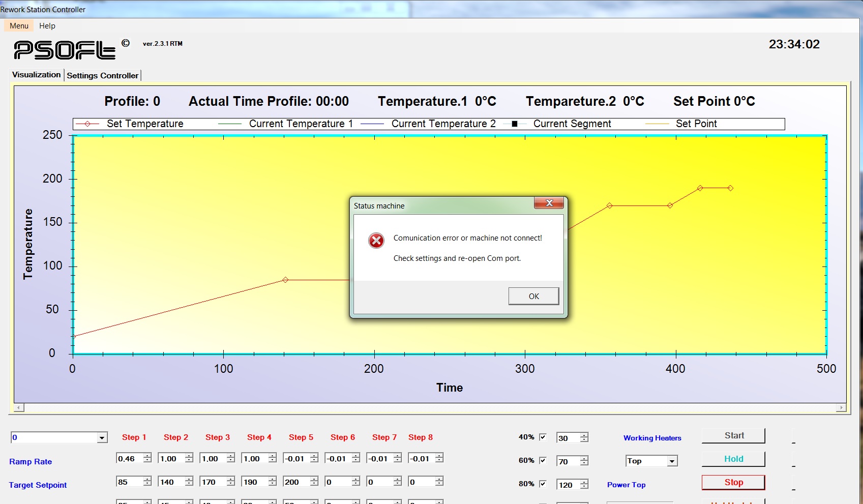Click Step 1 Ramp Rate spinner arrows

pyautogui.click(x=147, y=458)
